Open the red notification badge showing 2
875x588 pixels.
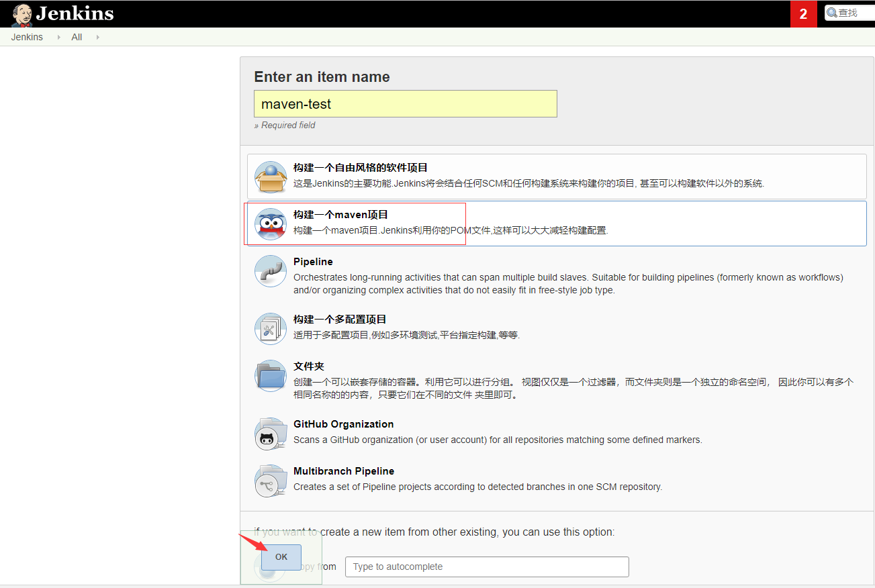tap(803, 14)
